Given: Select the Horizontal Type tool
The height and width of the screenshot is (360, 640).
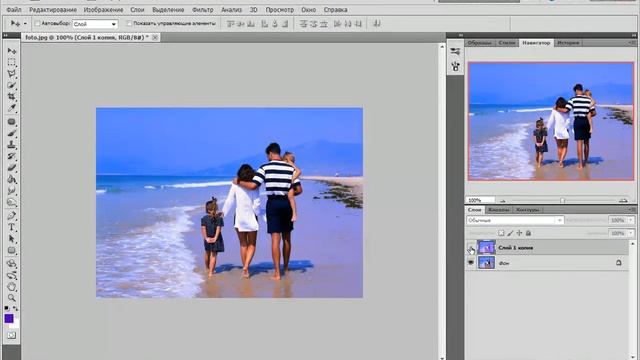Looking at the screenshot, I should click(11, 227).
